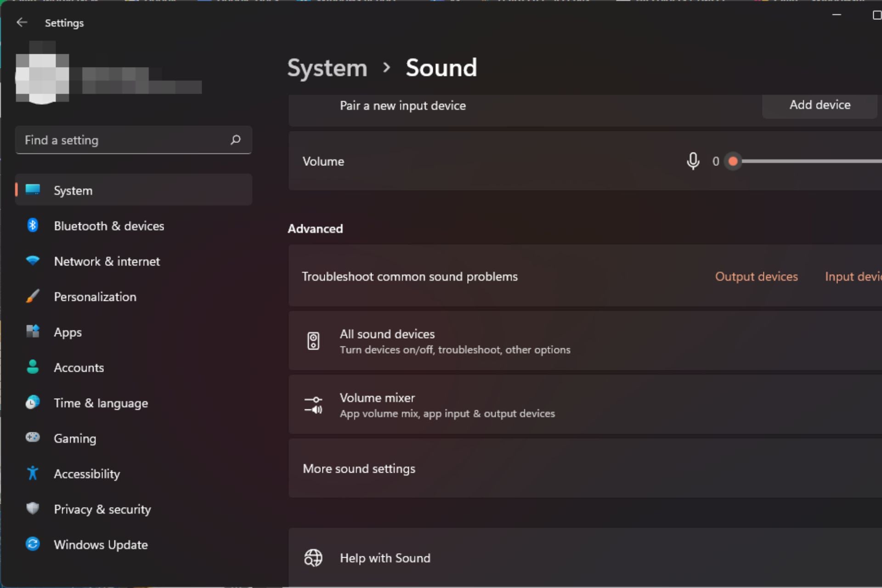Click the Personalization paintbrush icon
This screenshot has height=588, width=882.
point(33,296)
